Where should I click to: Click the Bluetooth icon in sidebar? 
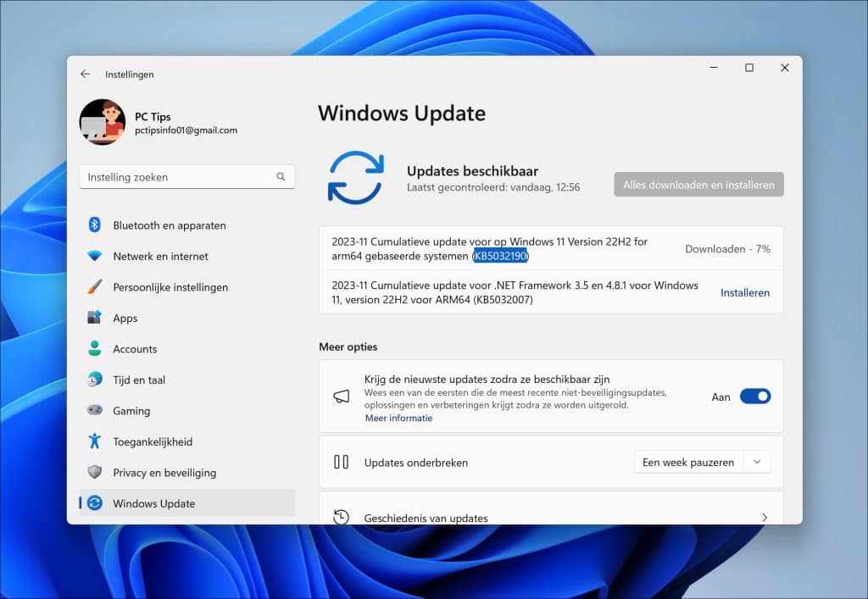coord(95,225)
